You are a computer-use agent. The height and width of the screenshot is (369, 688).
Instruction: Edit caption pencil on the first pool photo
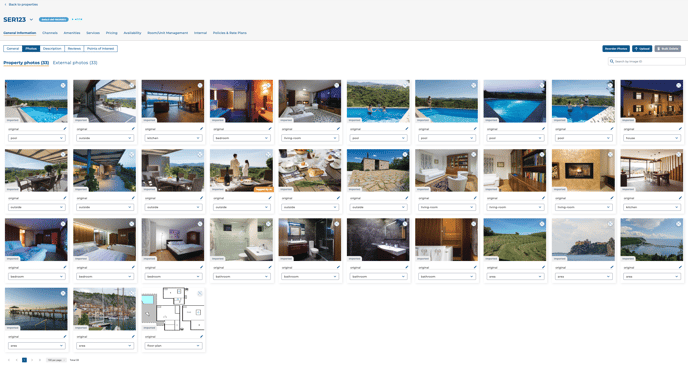(x=64, y=129)
